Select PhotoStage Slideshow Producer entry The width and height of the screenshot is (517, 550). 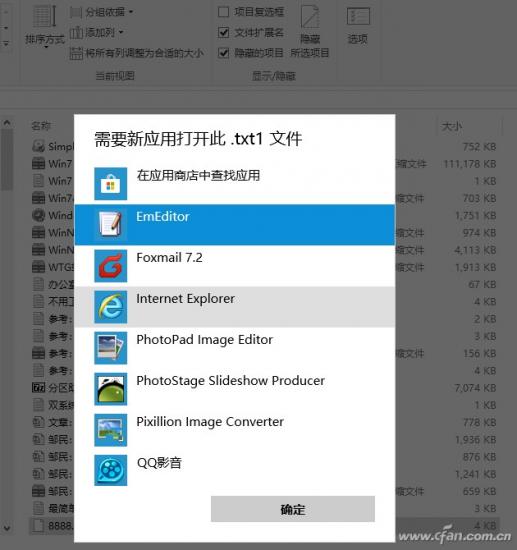(x=235, y=389)
